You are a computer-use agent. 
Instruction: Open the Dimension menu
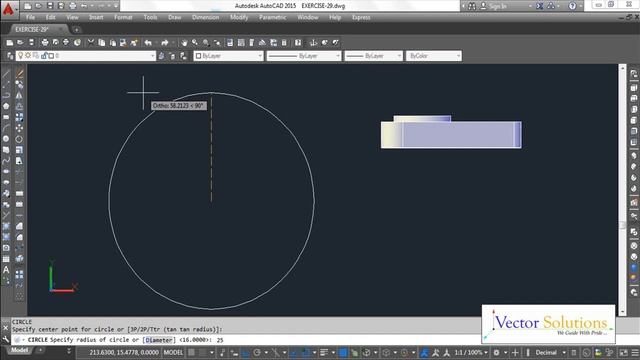(205, 17)
